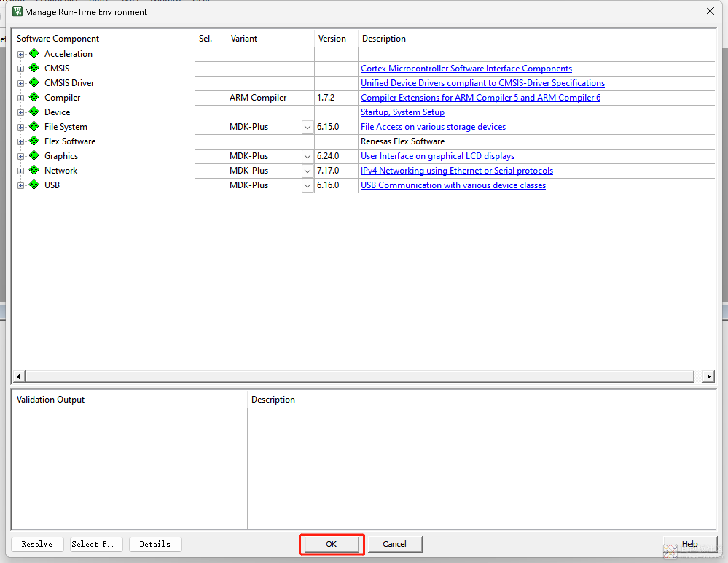Click the File System diamond icon

click(x=34, y=127)
